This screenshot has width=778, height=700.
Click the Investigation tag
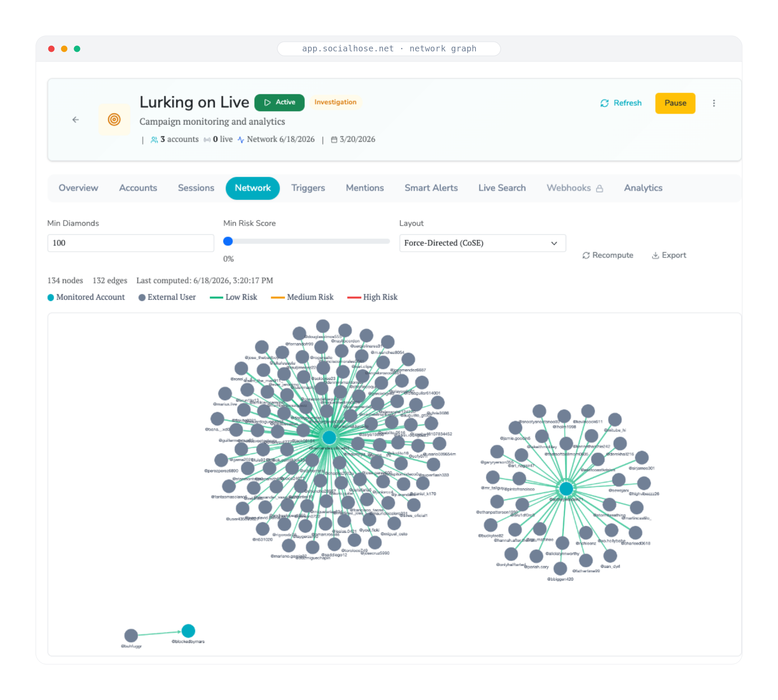(x=335, y=102)
